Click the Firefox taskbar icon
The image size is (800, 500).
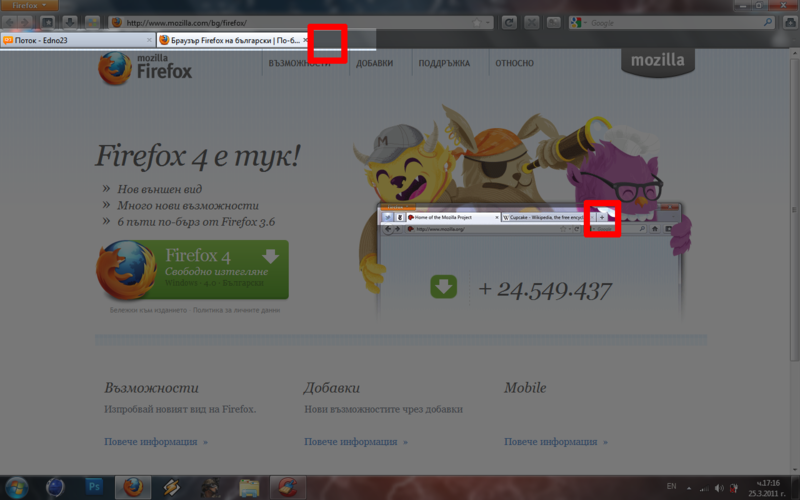[x=133, y=488]
